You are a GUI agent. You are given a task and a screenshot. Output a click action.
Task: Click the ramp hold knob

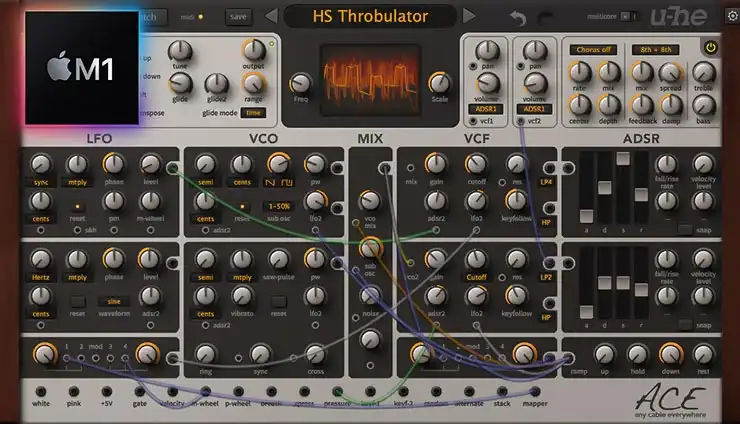click(x=637, y=355)
